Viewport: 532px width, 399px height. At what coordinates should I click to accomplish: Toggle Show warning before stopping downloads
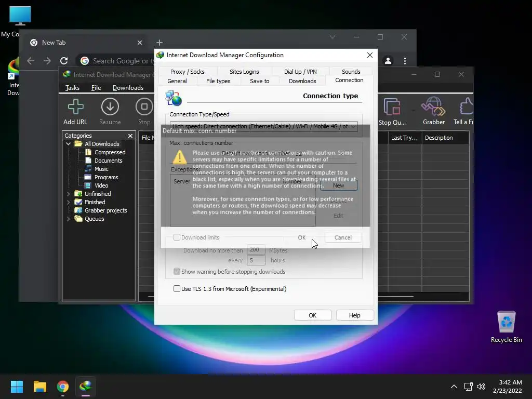pyautogui.click(x=177, y=271)
